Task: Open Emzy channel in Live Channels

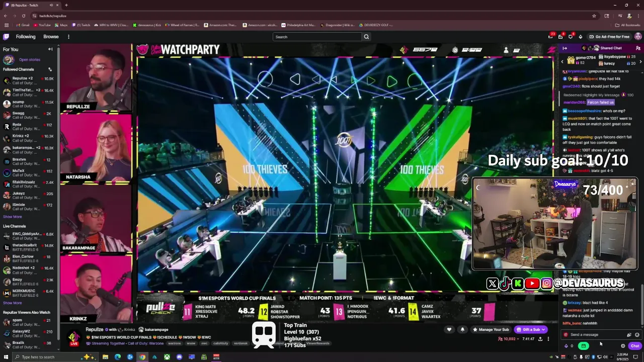Action: [x=29, y=282]
